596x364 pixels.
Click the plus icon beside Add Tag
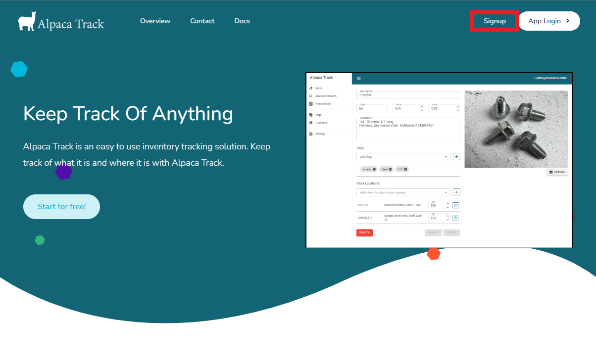point(456,156)
